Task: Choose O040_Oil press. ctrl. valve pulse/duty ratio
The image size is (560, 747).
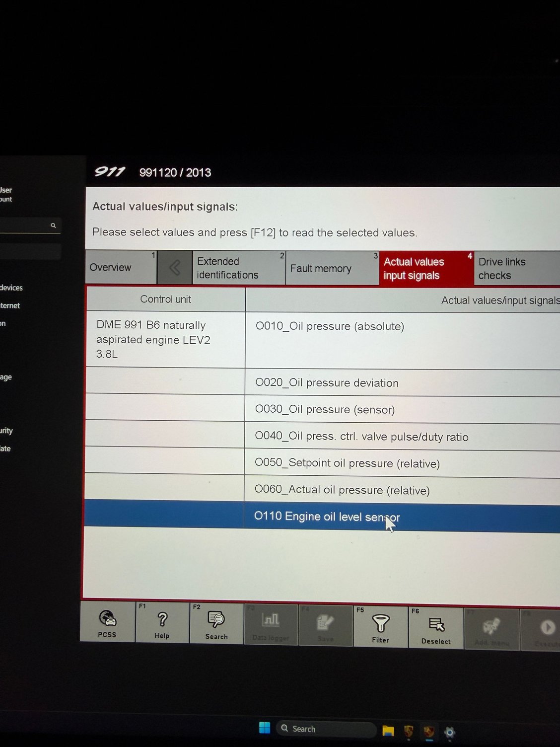Action: (361, 437)
